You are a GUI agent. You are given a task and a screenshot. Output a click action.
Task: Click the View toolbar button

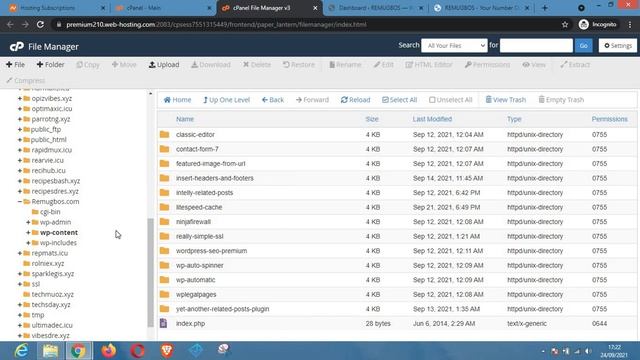tap(534, 64)
